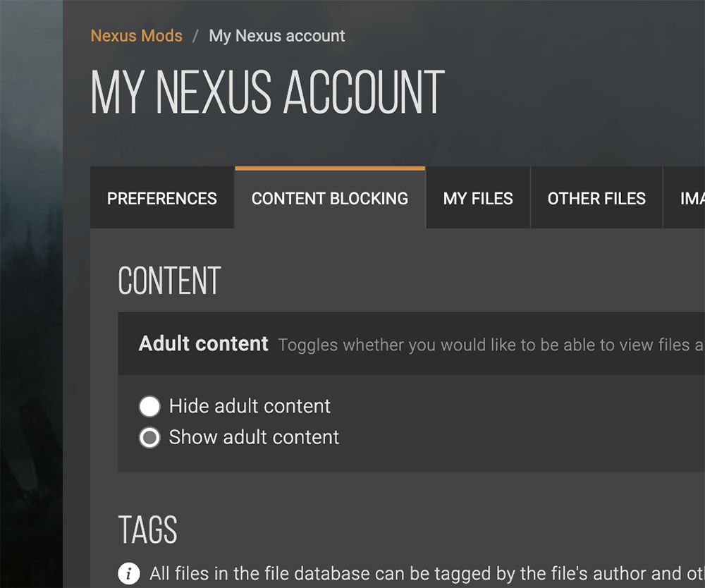
Task: Switch to the Content Blocking tab
Action: tap(330, 198)
